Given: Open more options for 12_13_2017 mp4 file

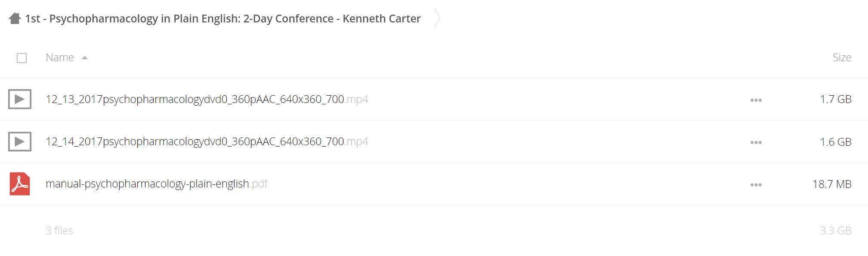Looking at the screenshot, I should click(x=756, y=100).
